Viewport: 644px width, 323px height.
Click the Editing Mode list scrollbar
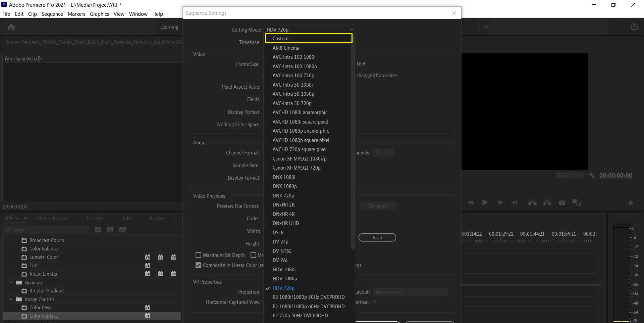coord(353,141)
